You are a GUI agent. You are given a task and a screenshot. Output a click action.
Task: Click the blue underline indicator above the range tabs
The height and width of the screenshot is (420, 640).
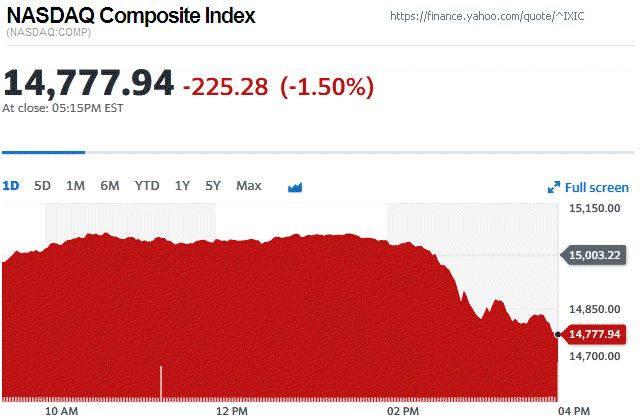click(x=43, y=153)
